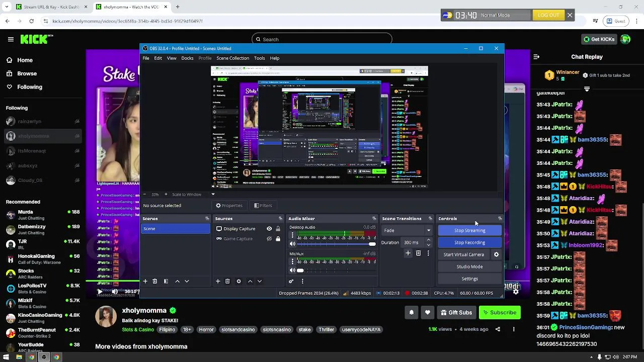
Task: Click Kick search field
Action: 322,39
